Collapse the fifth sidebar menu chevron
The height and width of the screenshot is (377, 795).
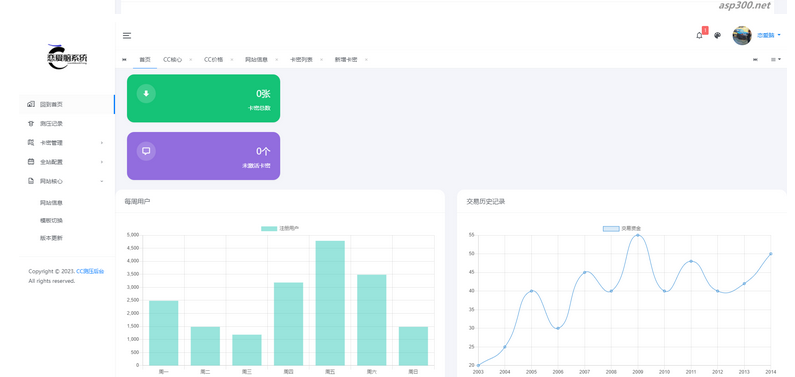click(102, 181)
